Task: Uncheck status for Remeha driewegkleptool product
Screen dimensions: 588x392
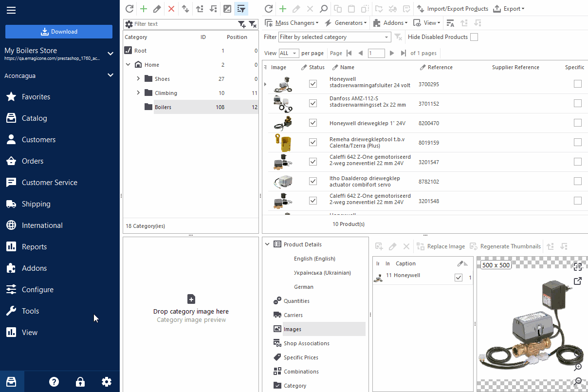Action: click(313, 142)
